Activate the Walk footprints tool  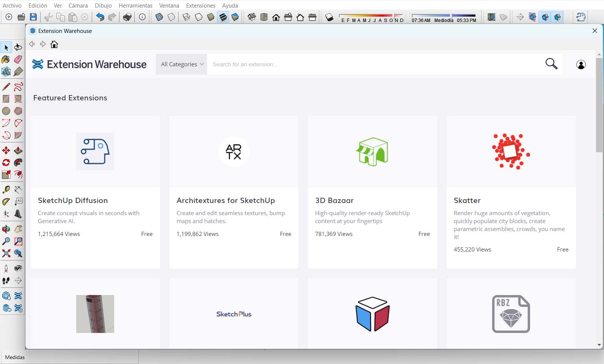tap(6, 281)
